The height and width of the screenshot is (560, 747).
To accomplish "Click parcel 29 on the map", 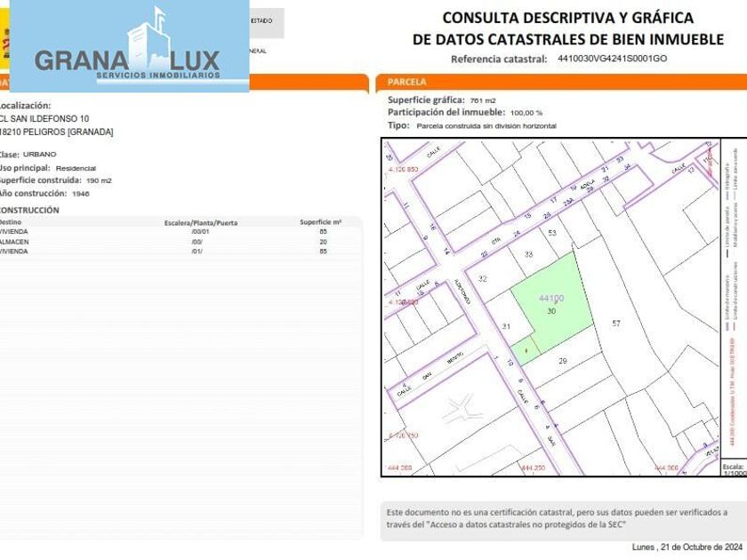I will (x=562, y=361).
